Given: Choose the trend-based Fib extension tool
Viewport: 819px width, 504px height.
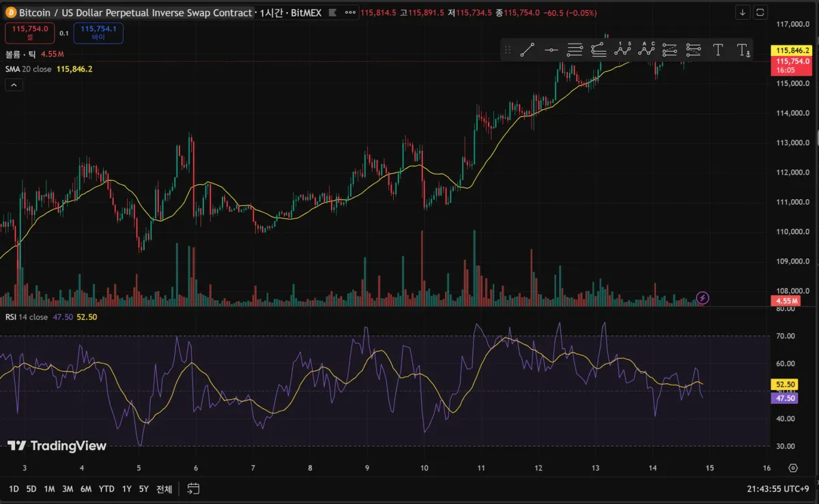Looking at the screenshot, I should tap(599, 49).
